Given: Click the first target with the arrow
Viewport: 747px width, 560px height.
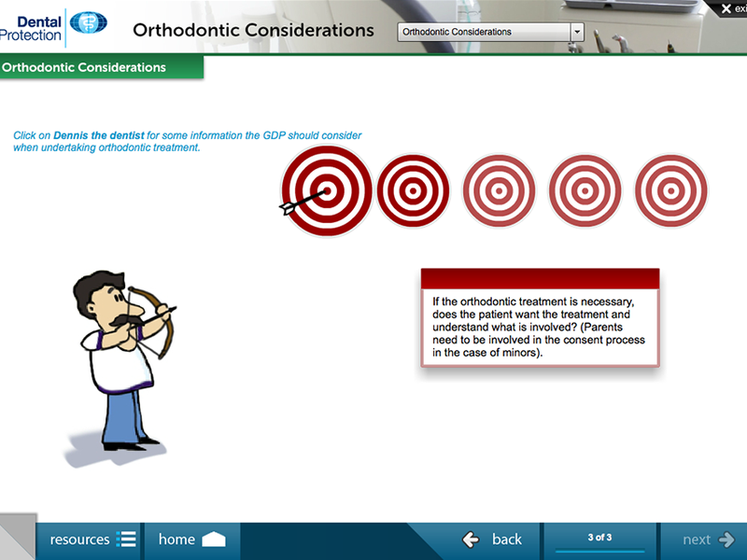Looking at the screenshot, I should (327, 191).
